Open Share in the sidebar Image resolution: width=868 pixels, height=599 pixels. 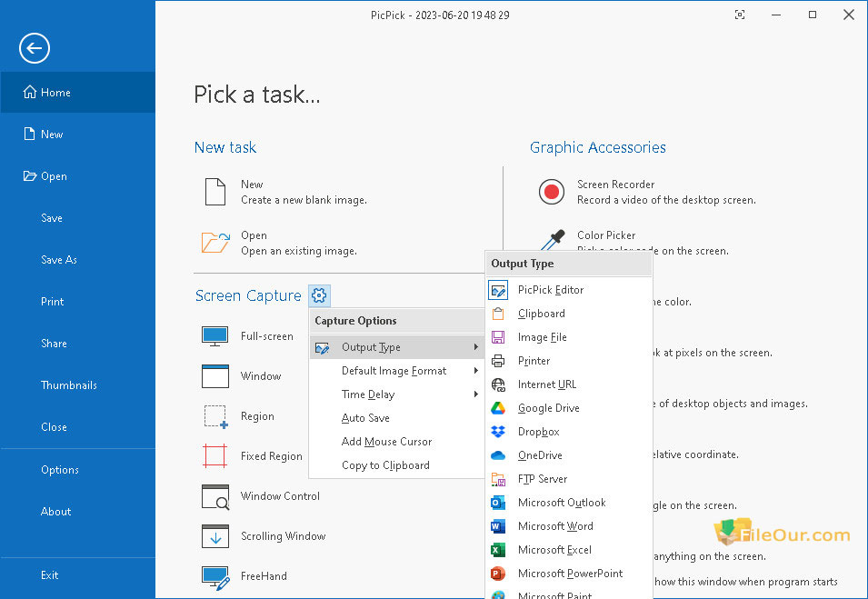pos(78,344)
